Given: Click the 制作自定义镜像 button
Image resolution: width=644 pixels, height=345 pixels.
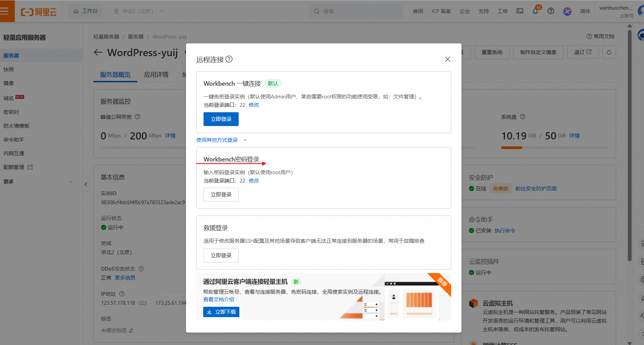Looking at the screenshot, I should (538, 52).
